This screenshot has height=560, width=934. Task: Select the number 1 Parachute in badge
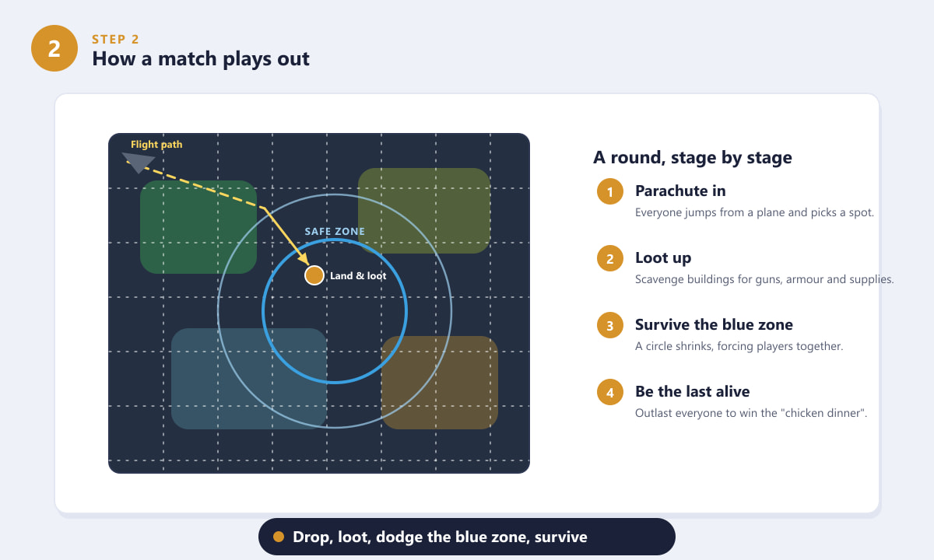[610, 191]
